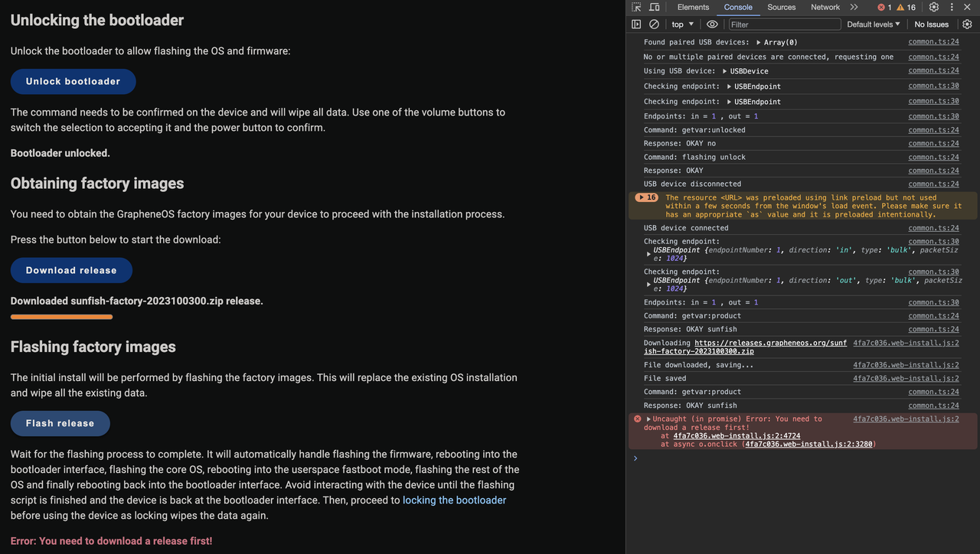Click the red Error: You need to download text

point(112,541)
